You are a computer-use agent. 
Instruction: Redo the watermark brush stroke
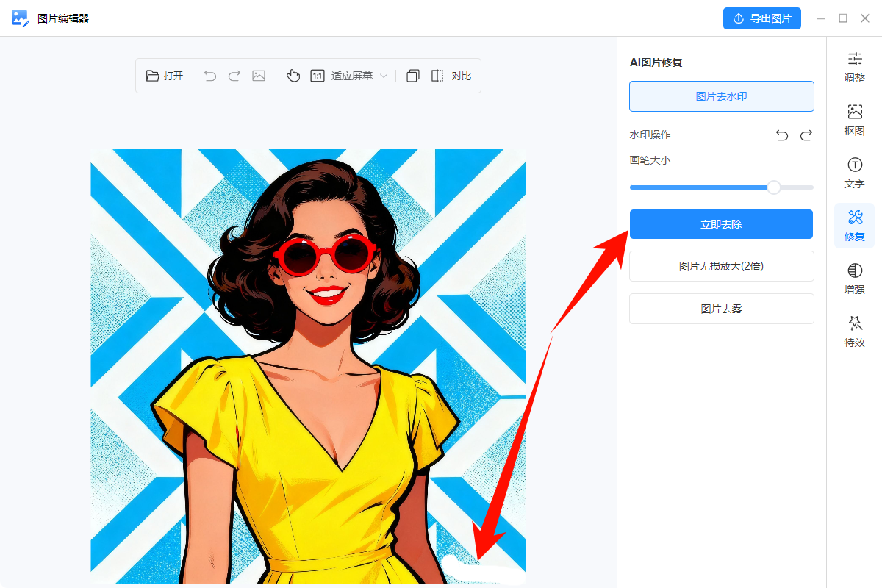(x=806, y=135)
